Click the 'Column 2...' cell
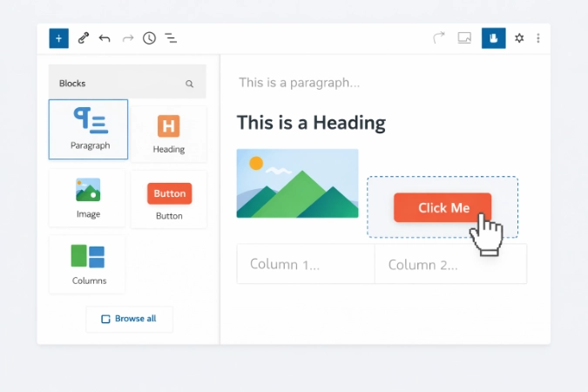The image size is (588, 392). 450,264
